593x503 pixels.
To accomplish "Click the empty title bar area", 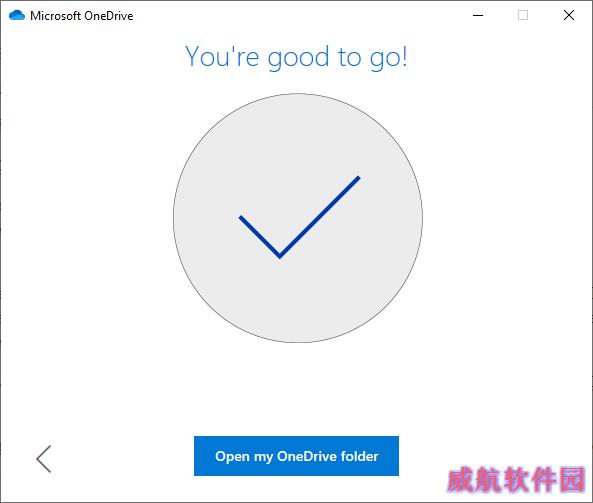I will tap(303, 16).
